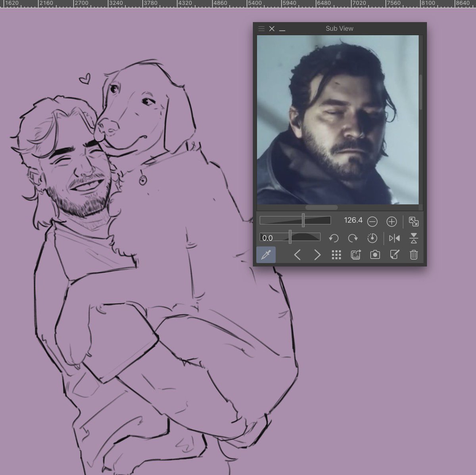Image resolution: width=476 pixels, height=475 pixels.
Task: Click the edit image icon in Sub View
Action: point(394,255)
